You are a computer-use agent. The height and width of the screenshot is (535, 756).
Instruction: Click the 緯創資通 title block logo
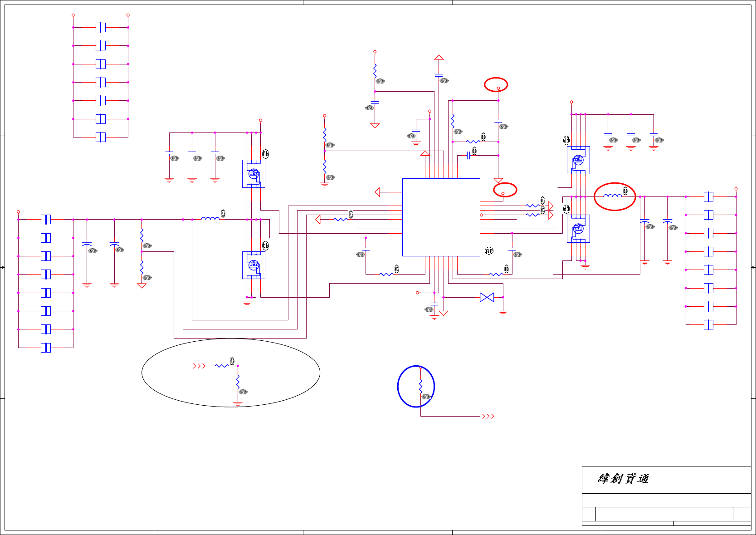coord(624,478)
